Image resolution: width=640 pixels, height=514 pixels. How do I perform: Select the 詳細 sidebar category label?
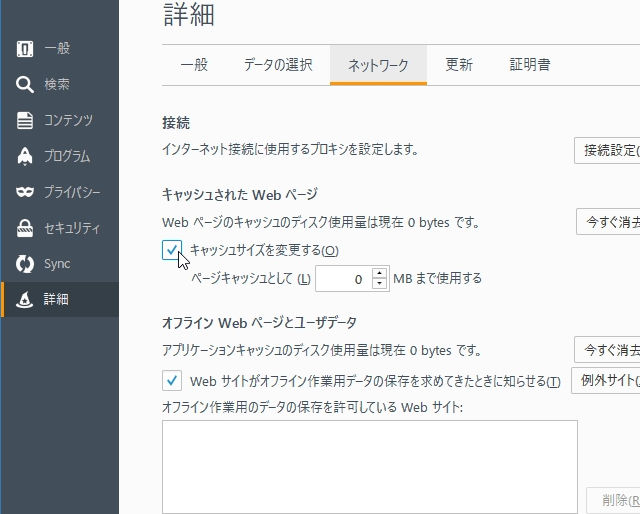[x=56, y=300]
